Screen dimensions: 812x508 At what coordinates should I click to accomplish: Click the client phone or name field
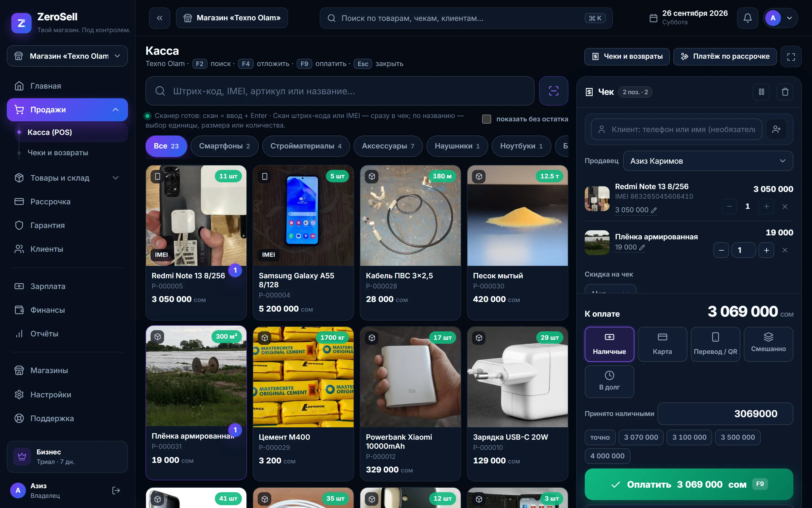click(676, 129)
